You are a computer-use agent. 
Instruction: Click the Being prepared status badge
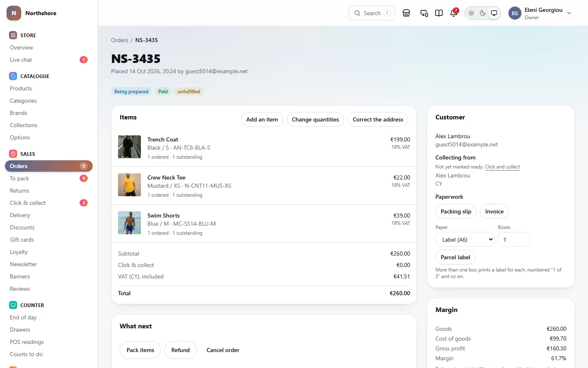tap(131, 92)
